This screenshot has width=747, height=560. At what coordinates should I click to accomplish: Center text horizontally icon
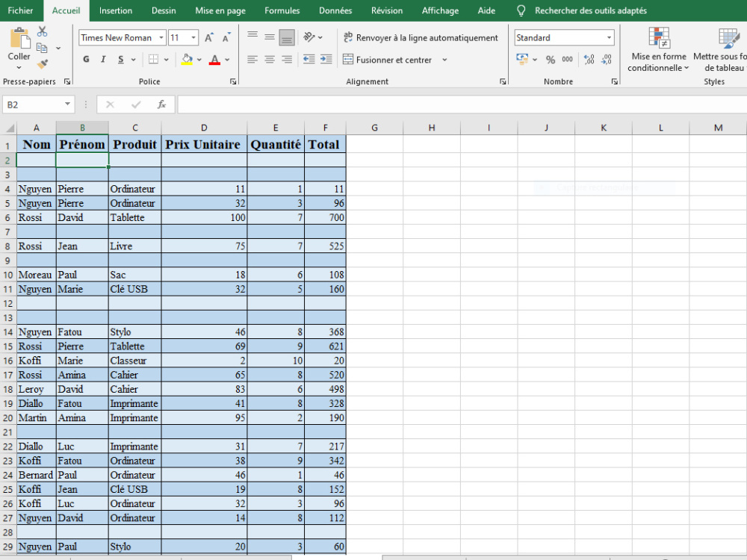(x=270, y=60)
